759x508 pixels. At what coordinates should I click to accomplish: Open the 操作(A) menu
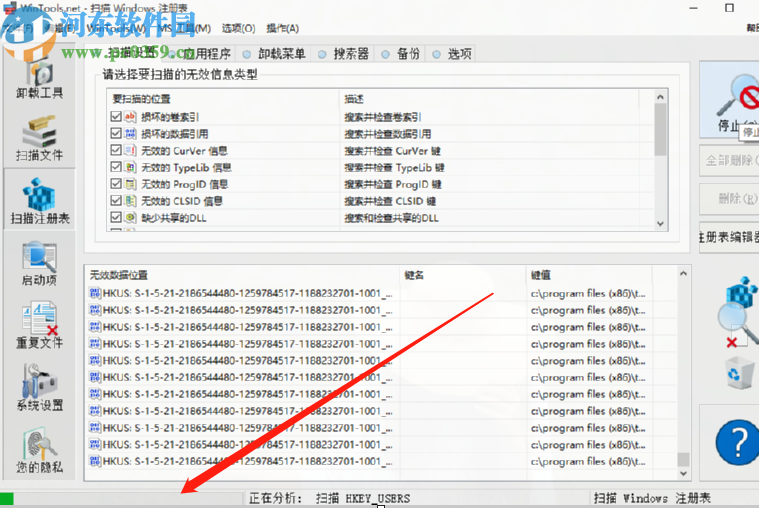[x=283, y=29]
